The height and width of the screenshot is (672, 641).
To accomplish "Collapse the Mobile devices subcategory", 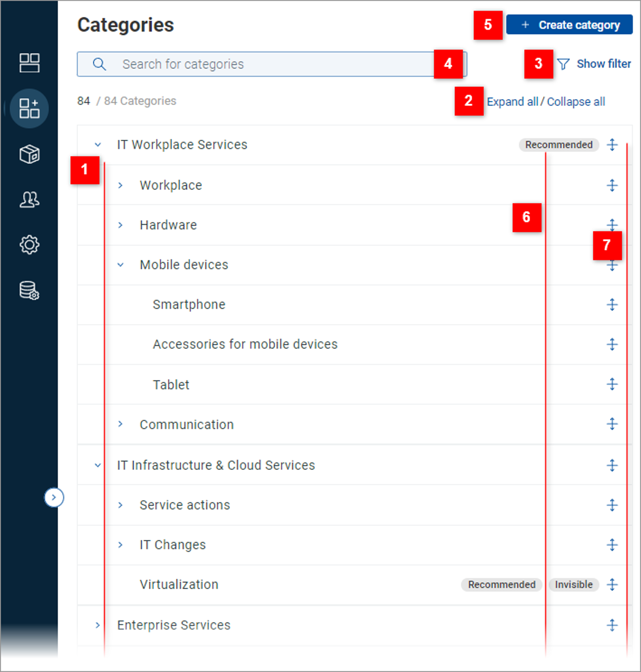I will [x=121, y=265].
